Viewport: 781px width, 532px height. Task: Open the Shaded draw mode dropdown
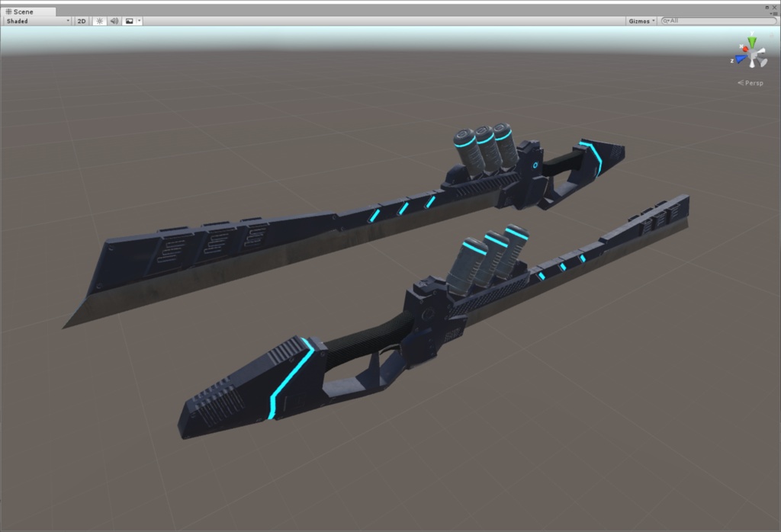(x=34, y=21)
